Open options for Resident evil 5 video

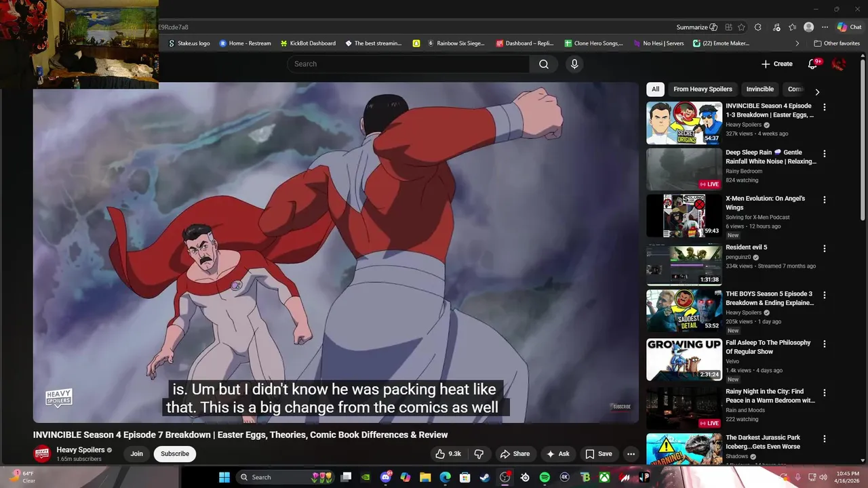tap(825, 249)
